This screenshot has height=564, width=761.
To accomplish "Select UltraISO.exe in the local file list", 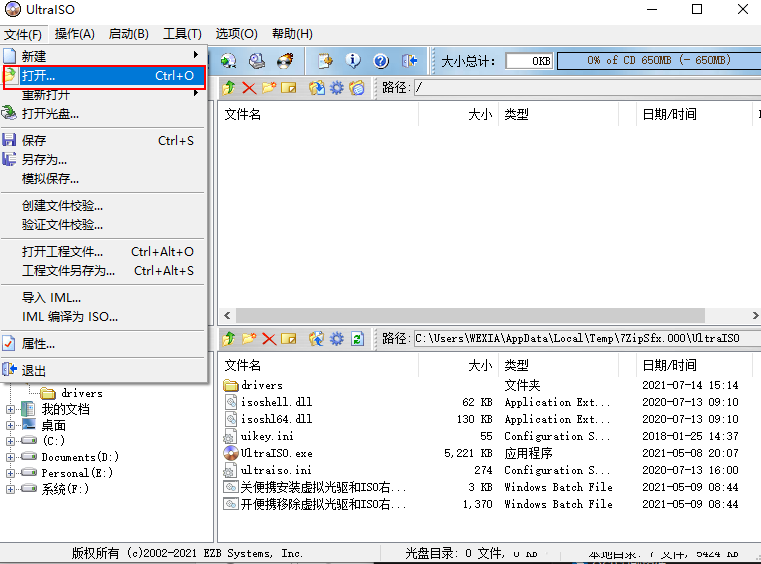I will 276,453.
